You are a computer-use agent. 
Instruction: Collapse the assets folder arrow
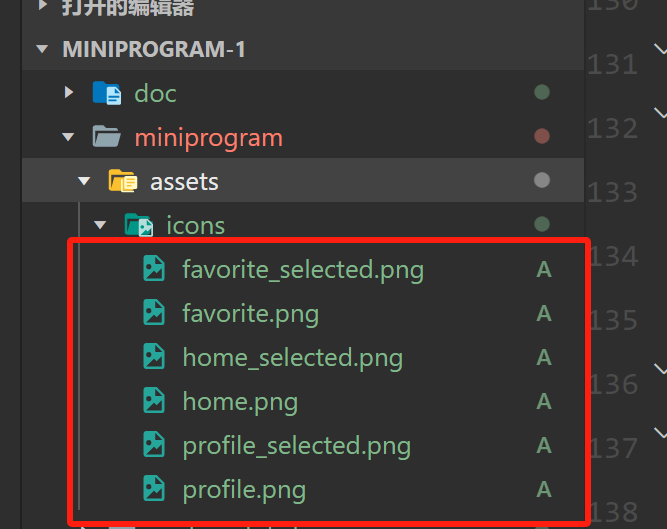pos(84,181)
